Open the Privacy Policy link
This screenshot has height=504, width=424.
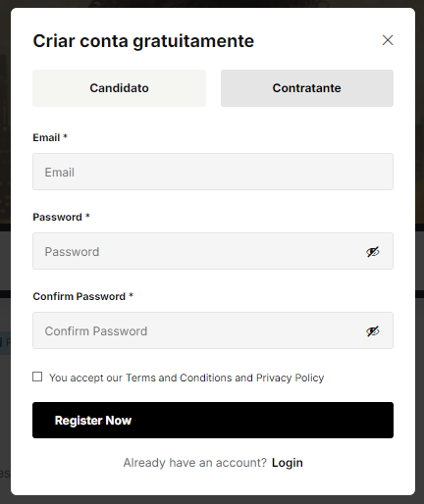pos(290,378)
